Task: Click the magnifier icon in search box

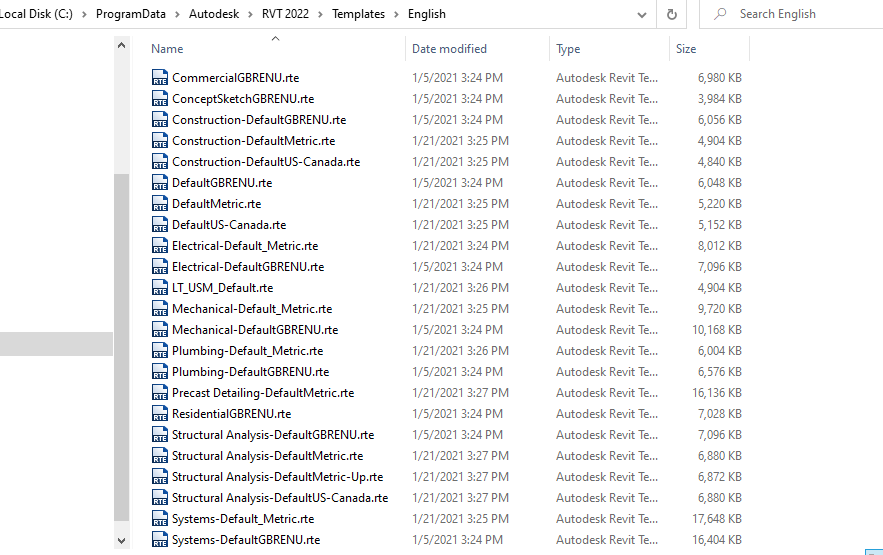Action: tap(720, 14)
